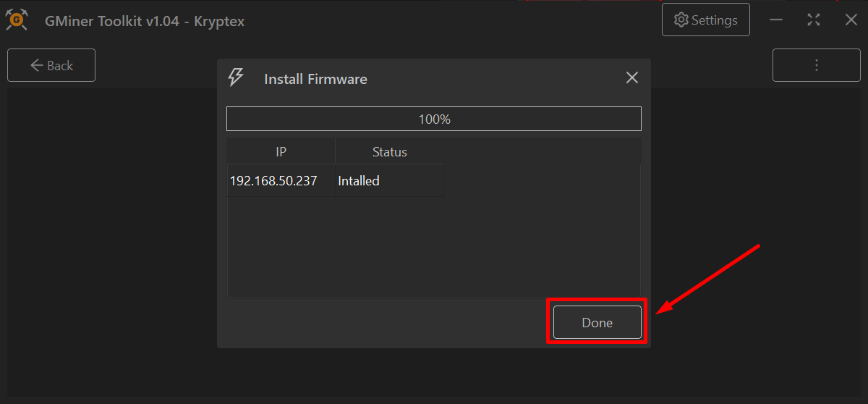Open Settings

[x=705, y=20]
